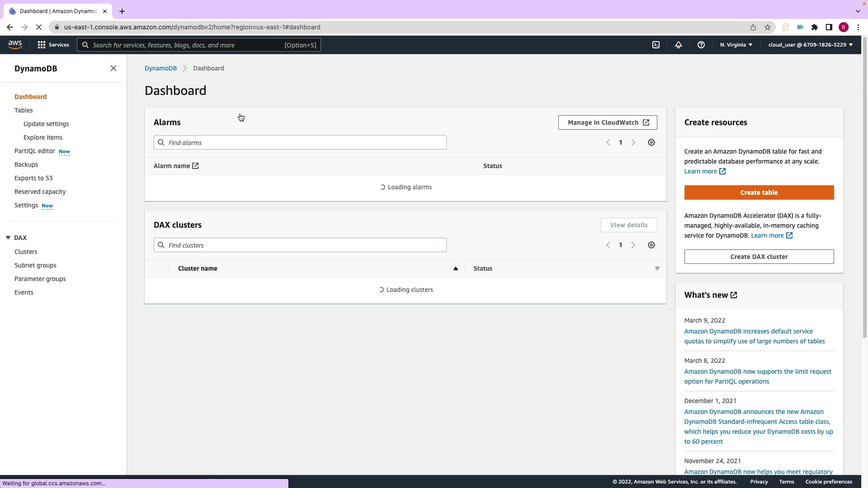Expand the N. Virginia region dropdown
The image size is (868, 488).
click(x=736, y=45)
